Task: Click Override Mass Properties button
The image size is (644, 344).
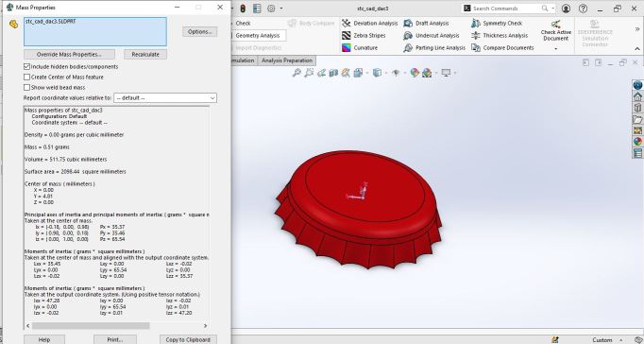Action: point(69,54)
